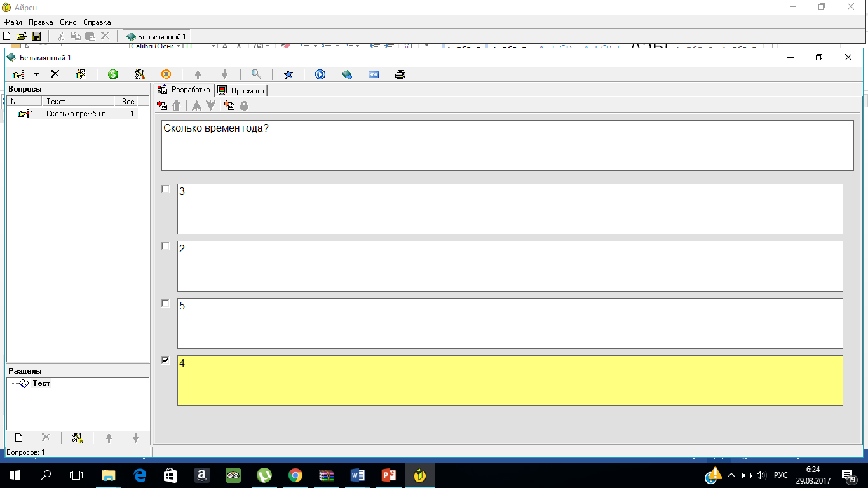Open Google Chrome from the taskbar
This screenshot has width=868, height=488.
point(295,475)
